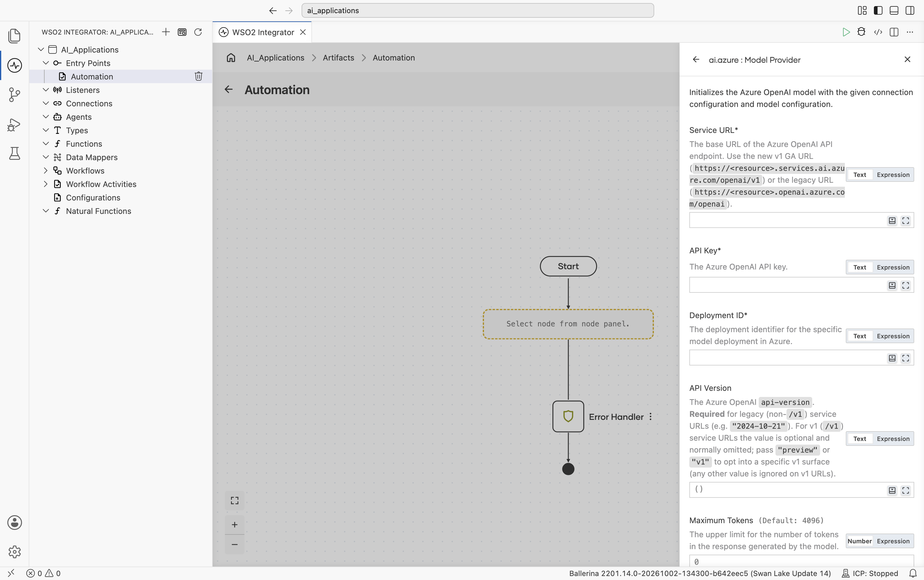The height and width of the screenshot is (580, 924).
Task: Fit diagram to screen
Action: [234, 500]
